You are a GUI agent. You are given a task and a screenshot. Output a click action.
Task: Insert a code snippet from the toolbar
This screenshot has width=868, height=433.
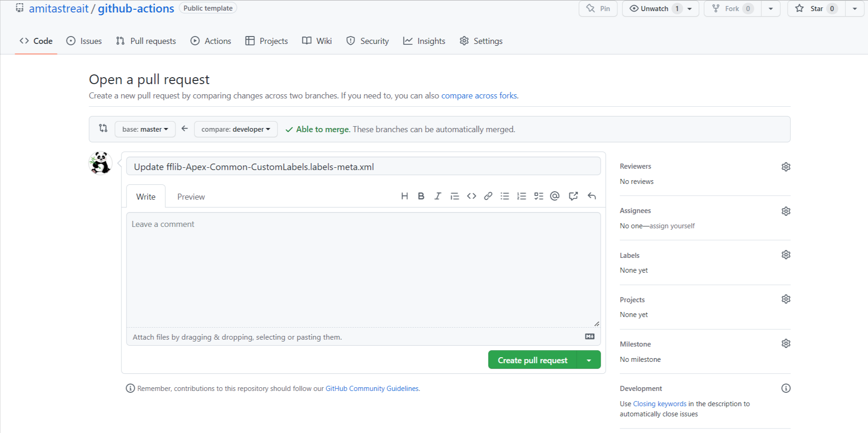(471, 196)
